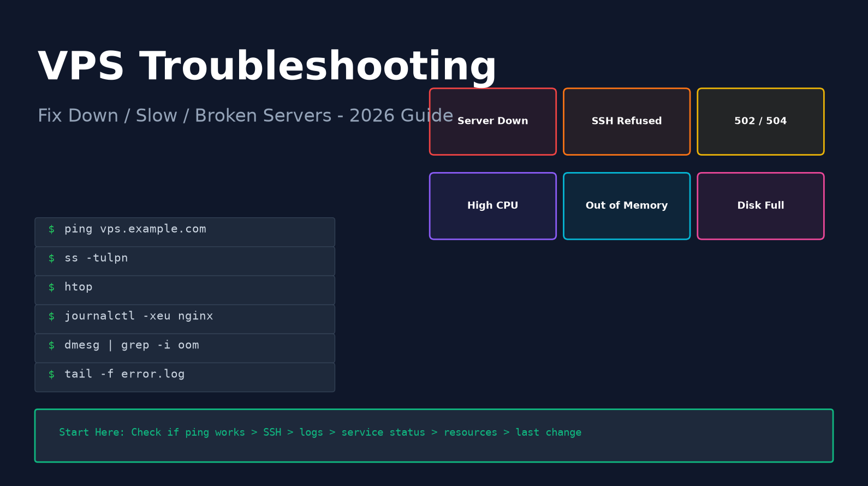
Task: Open the 502 / 504 card
Action: (760, 122)
